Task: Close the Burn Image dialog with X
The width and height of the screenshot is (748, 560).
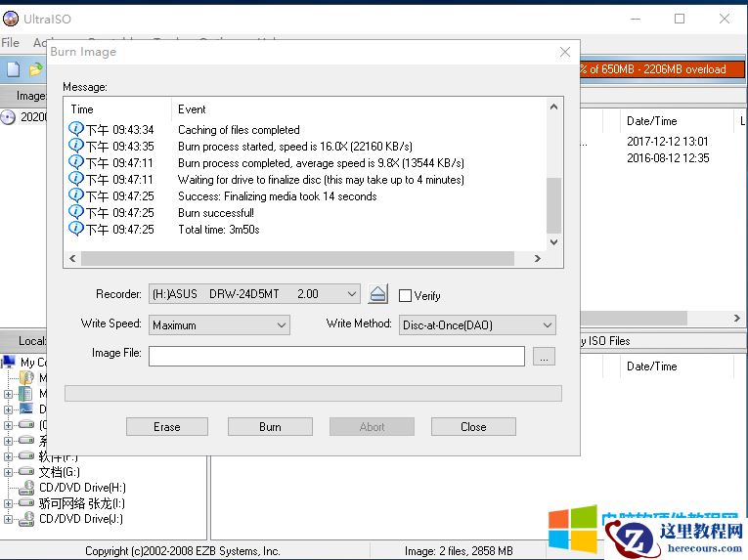Action: [565, 52]
